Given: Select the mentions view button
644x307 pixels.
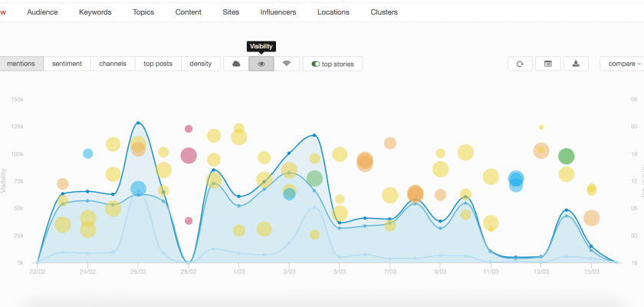Looking at the screenshot, I should (21, 64).
